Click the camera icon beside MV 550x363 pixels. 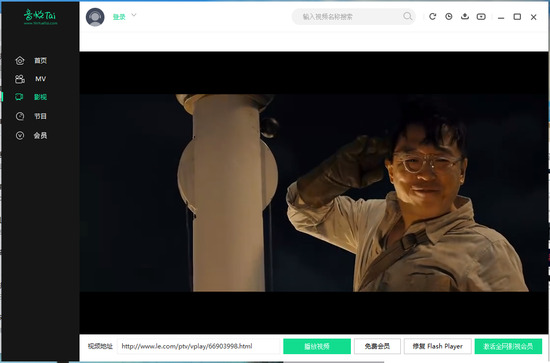[20, 79]
